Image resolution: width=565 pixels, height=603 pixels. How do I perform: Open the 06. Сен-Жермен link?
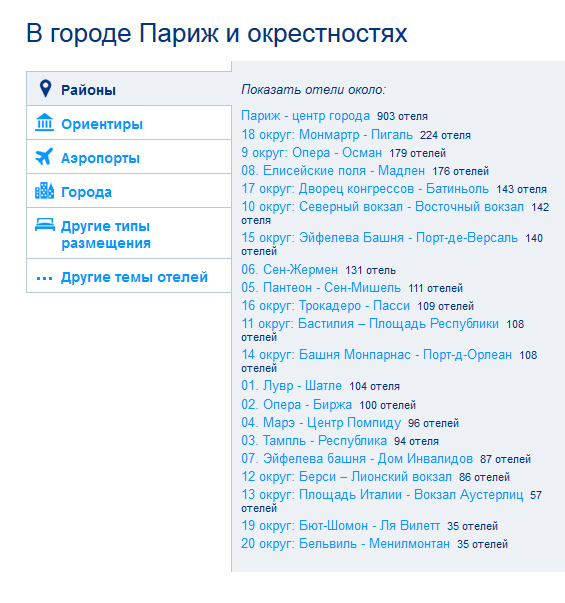(x=290, y=270)
